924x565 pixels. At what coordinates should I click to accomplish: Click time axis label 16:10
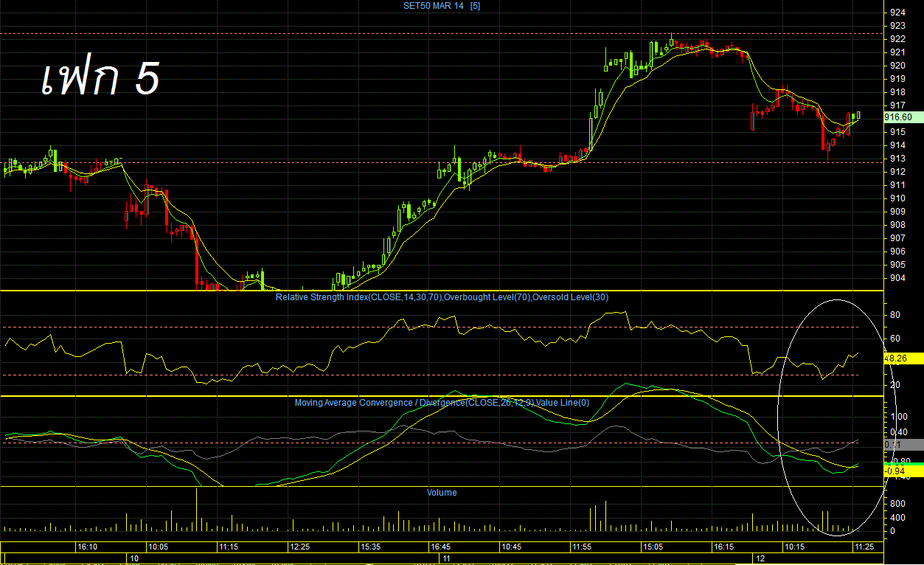pyautogui.click(x=87, y=547)
